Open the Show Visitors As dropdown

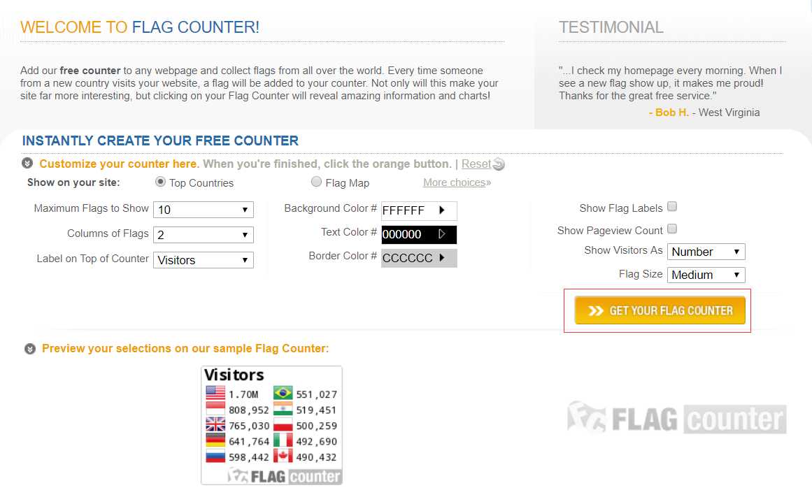706,252
